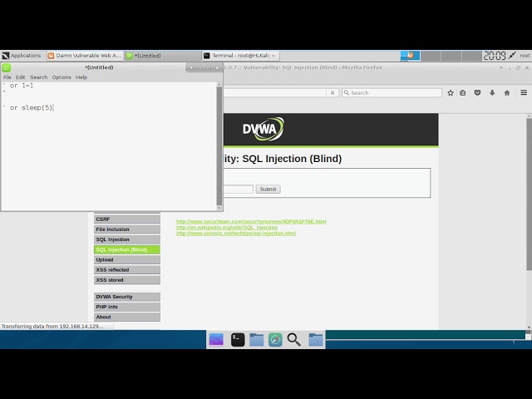Launch terminal from the bottom dock

click(x=238, y=340)
